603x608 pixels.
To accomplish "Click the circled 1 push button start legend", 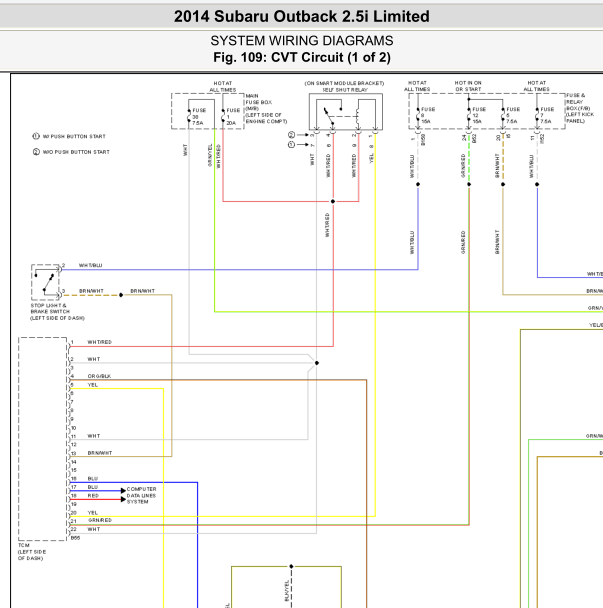I will 69,136.
